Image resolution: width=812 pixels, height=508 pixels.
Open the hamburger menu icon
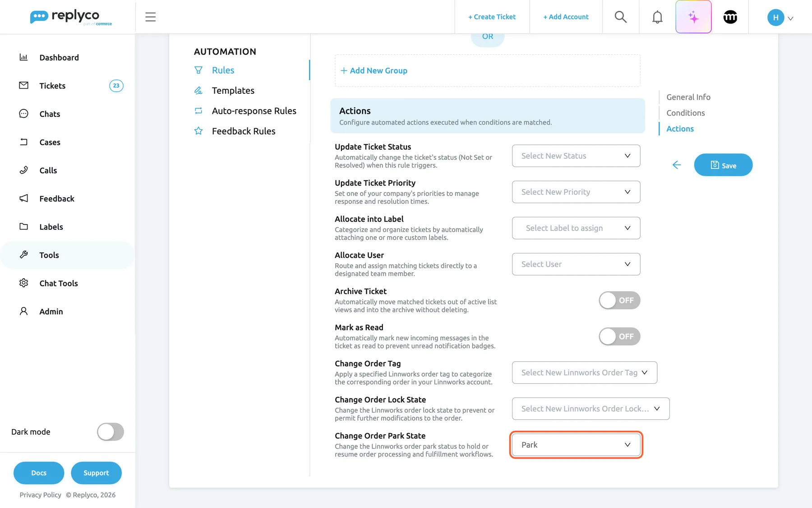(x=150, y=17)
